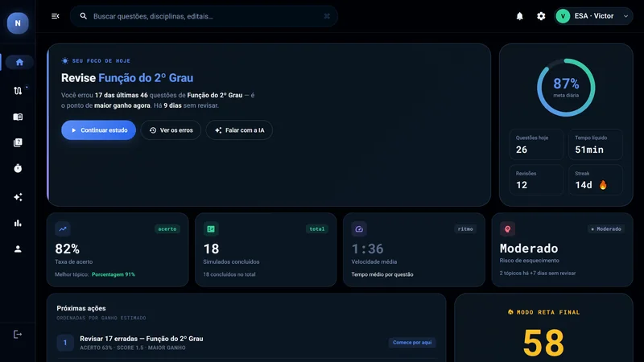The height and width of the screenshot is (362, 644).
Task: Click the N logo avatar
Action: 18,23
